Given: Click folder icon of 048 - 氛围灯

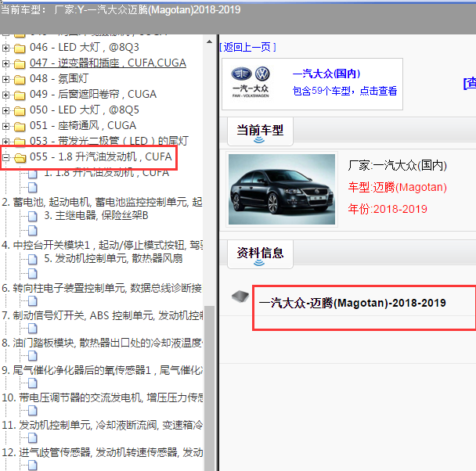Looking at the screenshot, I should point(20,80).
